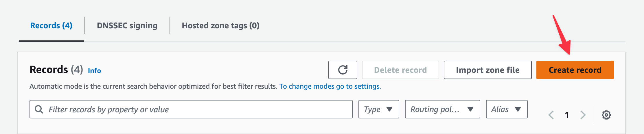Click the Type filter's triangle arrow

tap(389, 109)
